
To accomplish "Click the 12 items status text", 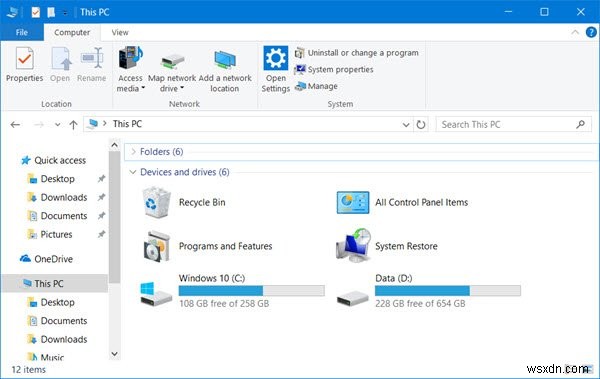I will (x=29, y=370).
